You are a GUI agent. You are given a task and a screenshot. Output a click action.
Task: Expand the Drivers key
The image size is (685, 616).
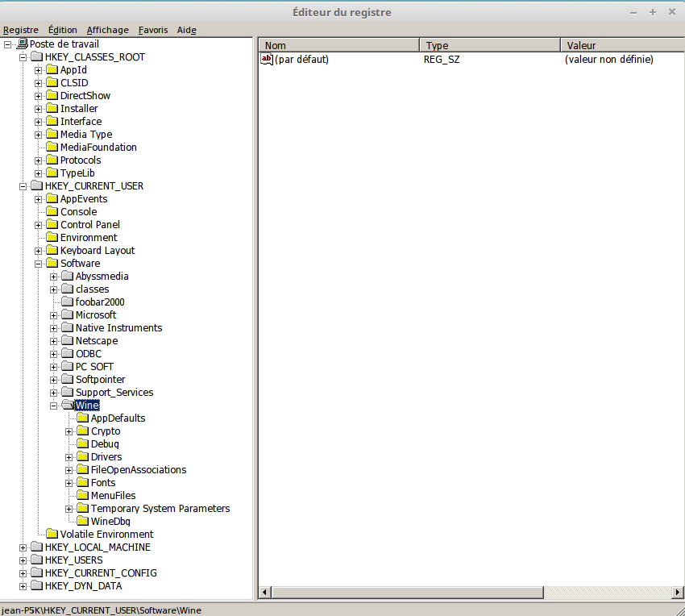(69, 457)
